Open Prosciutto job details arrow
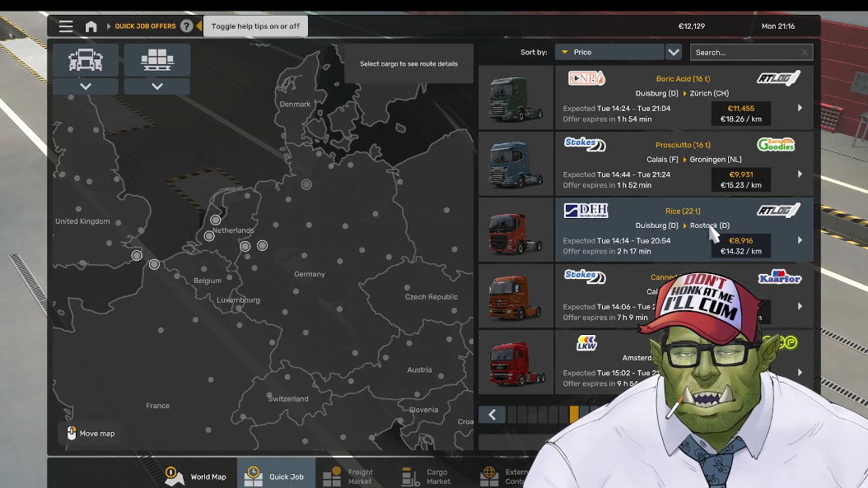Screen dimensions: 868x488 coord(800,174)
